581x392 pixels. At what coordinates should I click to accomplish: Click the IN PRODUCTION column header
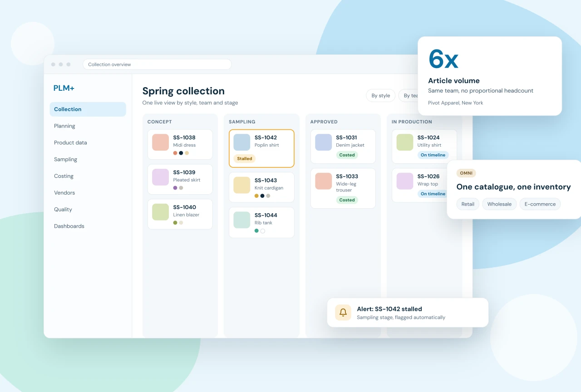(x=412, y=122)
